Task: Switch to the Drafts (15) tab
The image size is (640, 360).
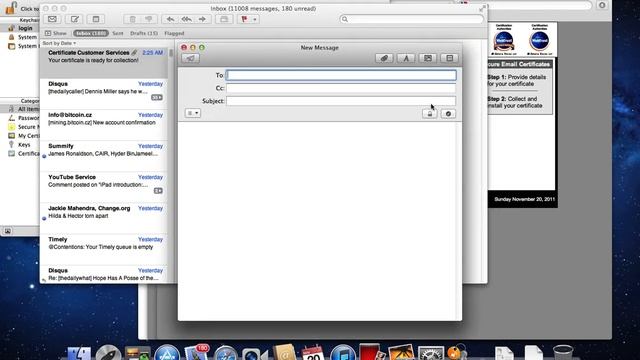Action: [144, 33]
